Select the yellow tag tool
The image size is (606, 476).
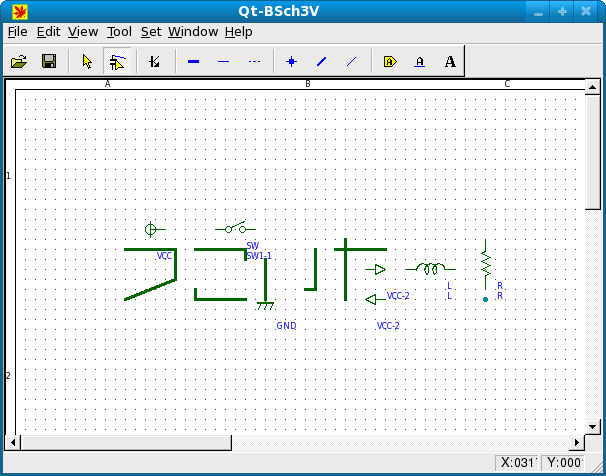tap(390, 62)
